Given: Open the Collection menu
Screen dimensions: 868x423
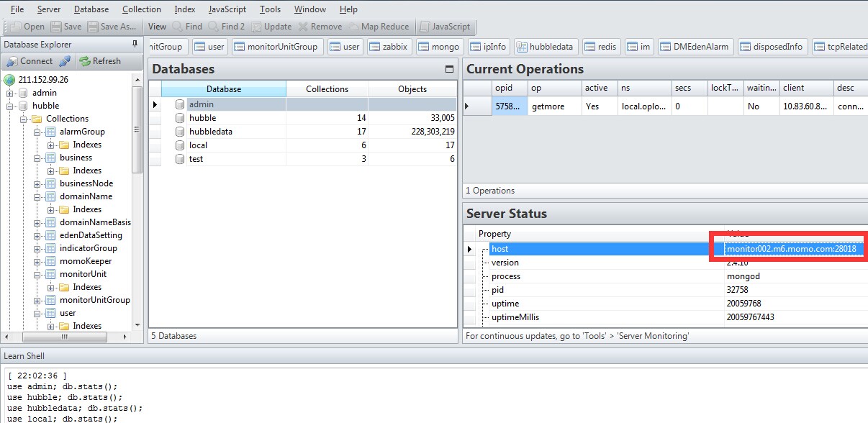Looking at the screenshot, I should (141, 9).
